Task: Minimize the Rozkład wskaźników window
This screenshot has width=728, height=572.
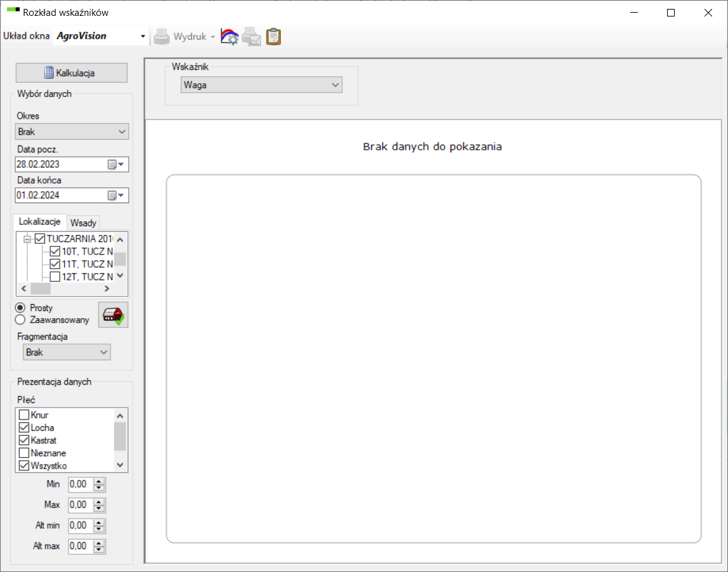Action: coord(634,13)
